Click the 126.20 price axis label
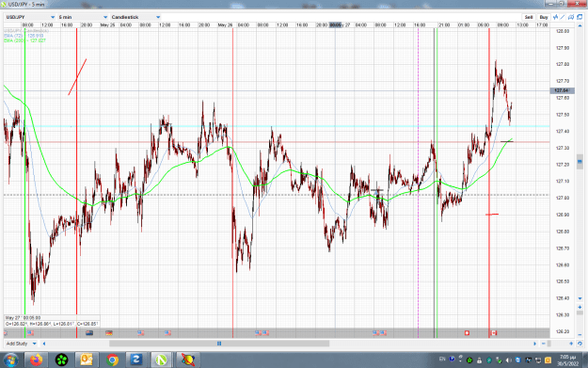This screenshot has width=588, height=368. pyautogui.click(x=563, y=331)
